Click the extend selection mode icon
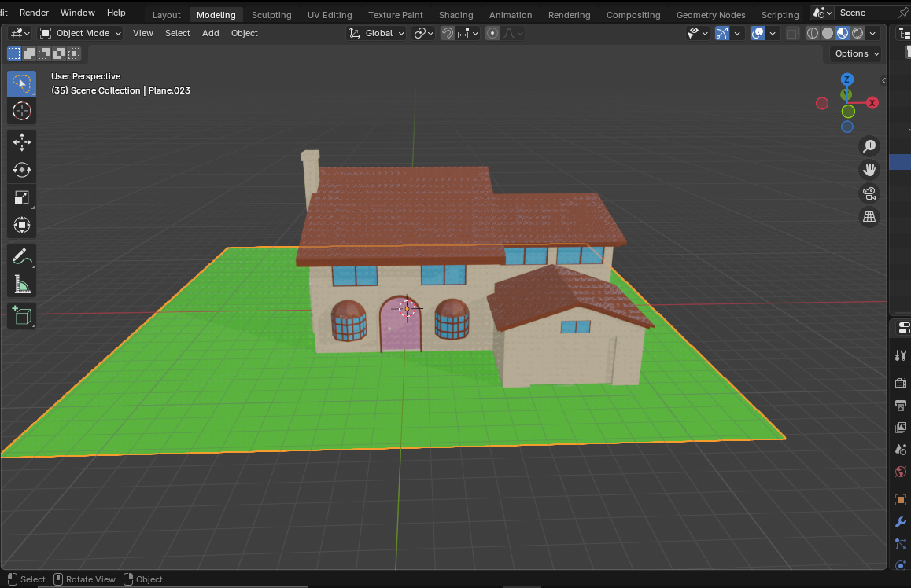The width and height of the screenshot is (911, 588). point(29,53)
